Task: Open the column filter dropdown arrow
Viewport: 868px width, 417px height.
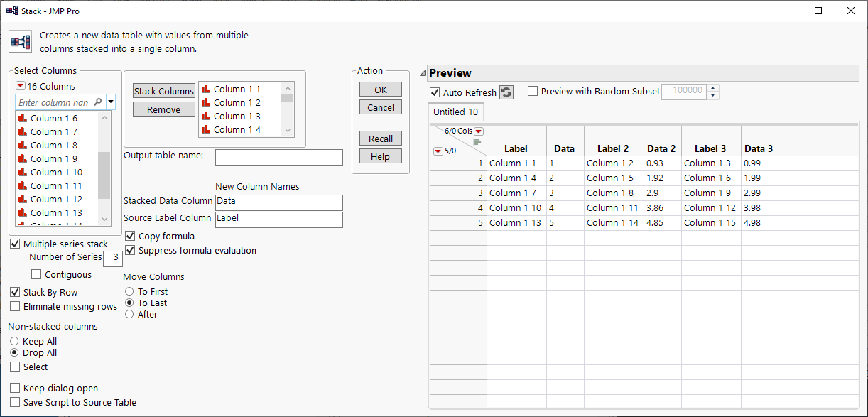Action: pos(111,102)
